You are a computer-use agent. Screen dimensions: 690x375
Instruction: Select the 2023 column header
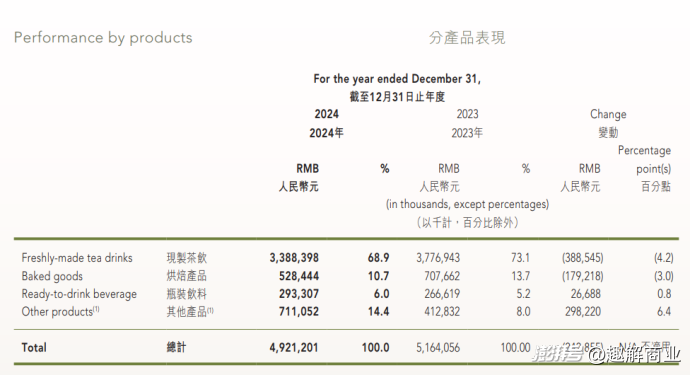pyautogui.click(x=467, y=114)
